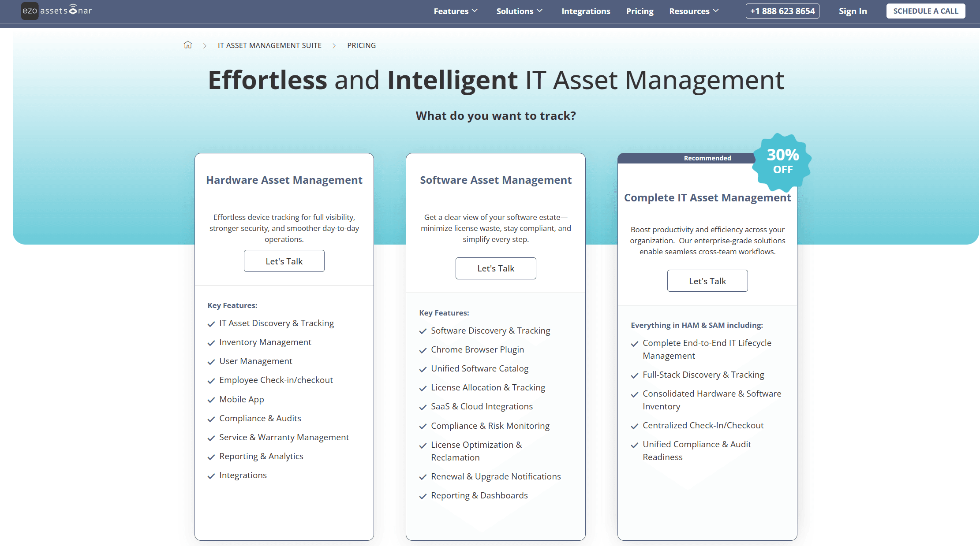Click 'Employee Check-in/checkout' feature
The image size is (980, 546).
276,380
